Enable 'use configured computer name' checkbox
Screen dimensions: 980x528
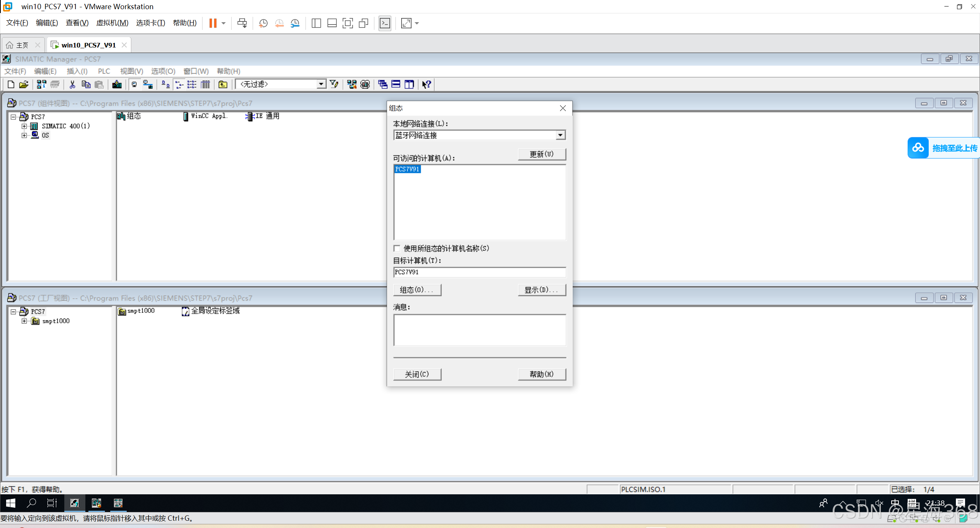pos(397,248)
